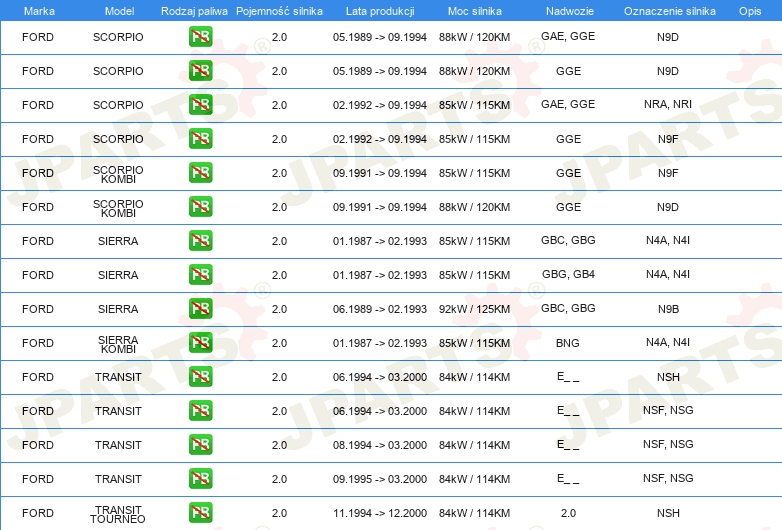Click petrol icon in the NRA, NRI engine row
The height and width of the screenshot is (530, 782).
click(x=200, y=104)
